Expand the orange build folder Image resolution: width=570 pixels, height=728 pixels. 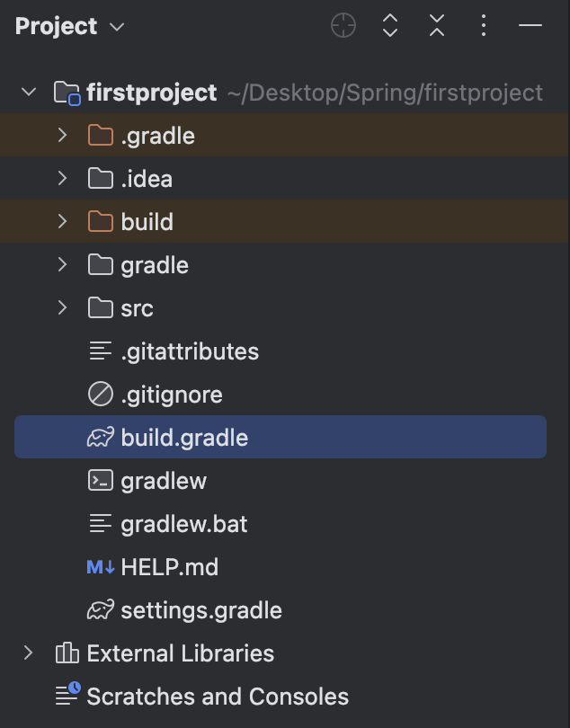(x=62, y=221)
